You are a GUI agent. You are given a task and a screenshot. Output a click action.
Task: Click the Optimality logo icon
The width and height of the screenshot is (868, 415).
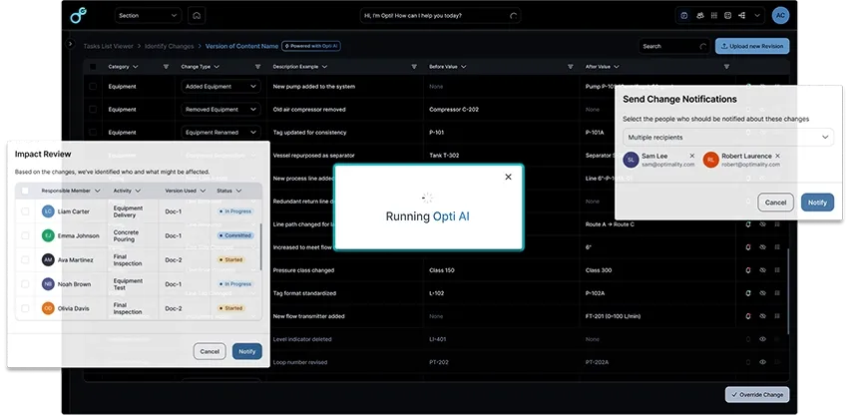(x=79, y=16)
